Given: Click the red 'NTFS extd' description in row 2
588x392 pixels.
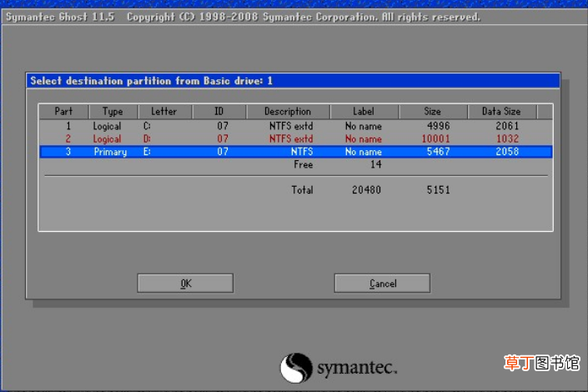Looking at the screenshot, I should pos(291,138).
